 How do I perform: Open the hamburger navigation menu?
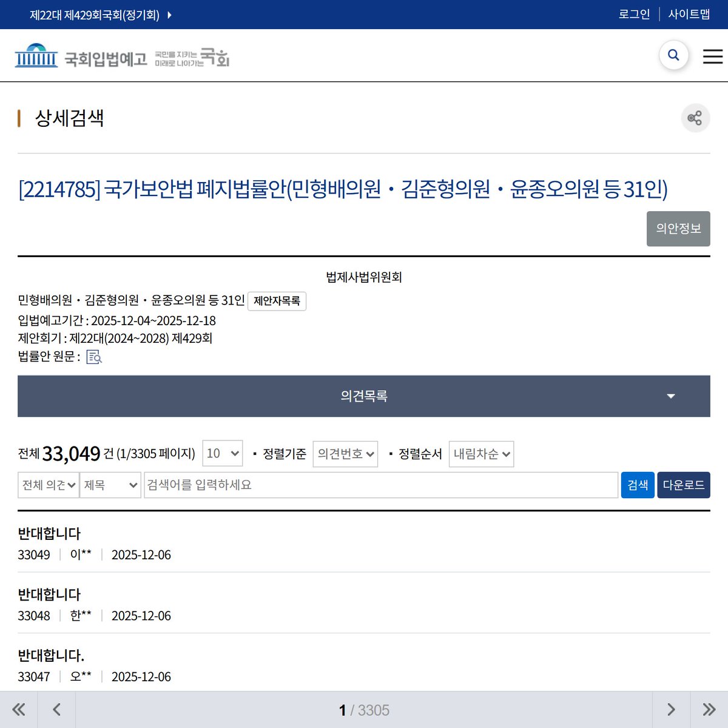tap(712, 56)
